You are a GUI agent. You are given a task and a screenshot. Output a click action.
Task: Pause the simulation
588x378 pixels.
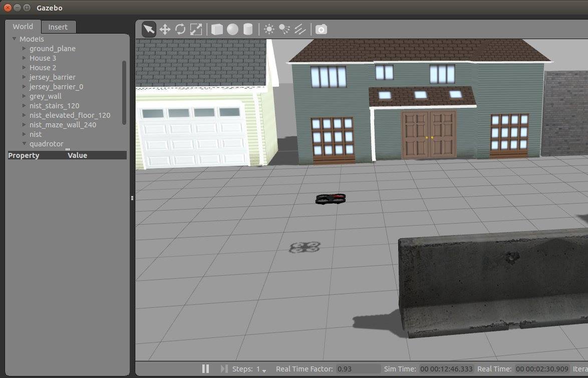click(x=205, y=369)
